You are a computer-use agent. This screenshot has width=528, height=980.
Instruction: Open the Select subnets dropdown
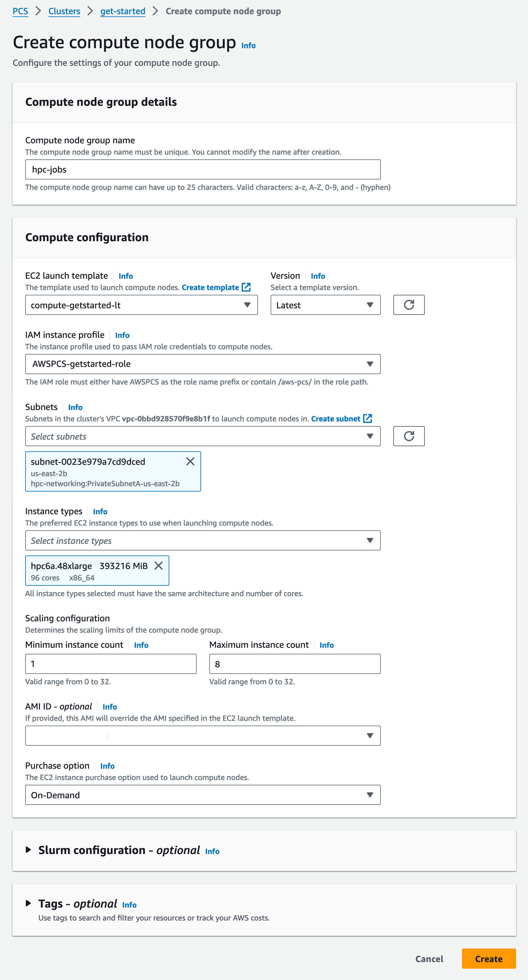click(x=203, y=436)
